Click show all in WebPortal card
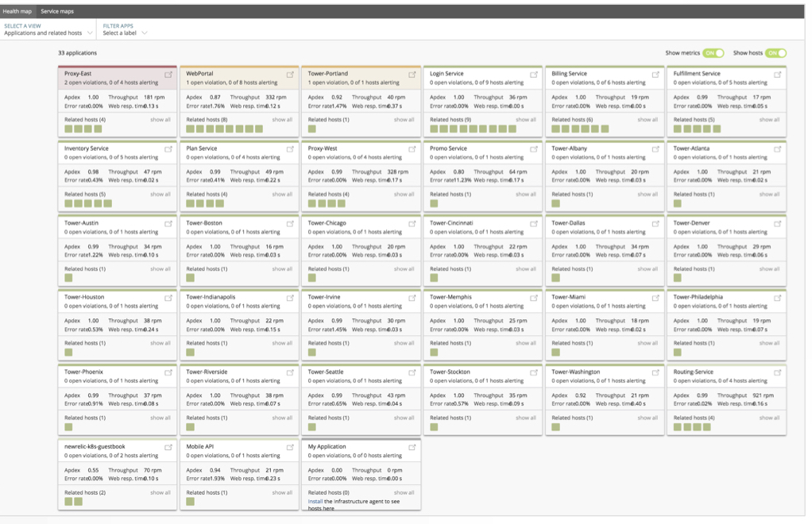The width and height of the screenshot is (812, 524). pos(282,120)
